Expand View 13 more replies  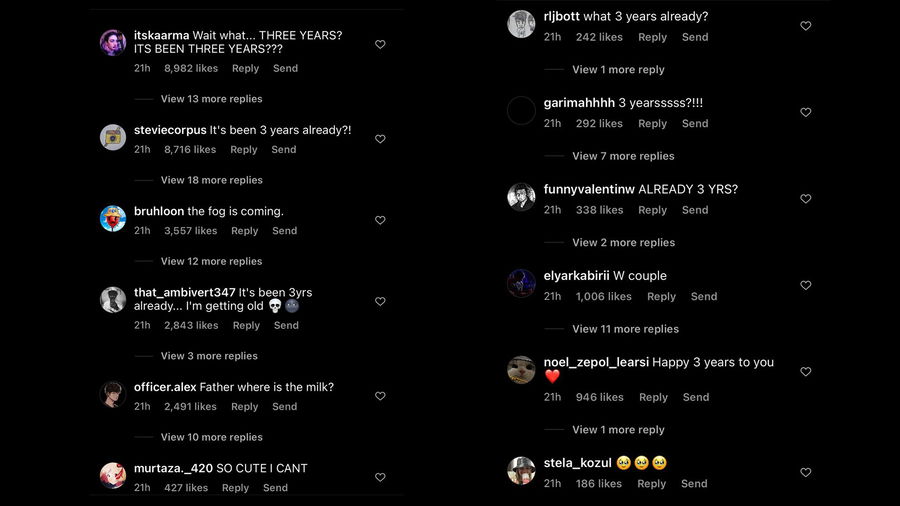[x=211, y=99]
